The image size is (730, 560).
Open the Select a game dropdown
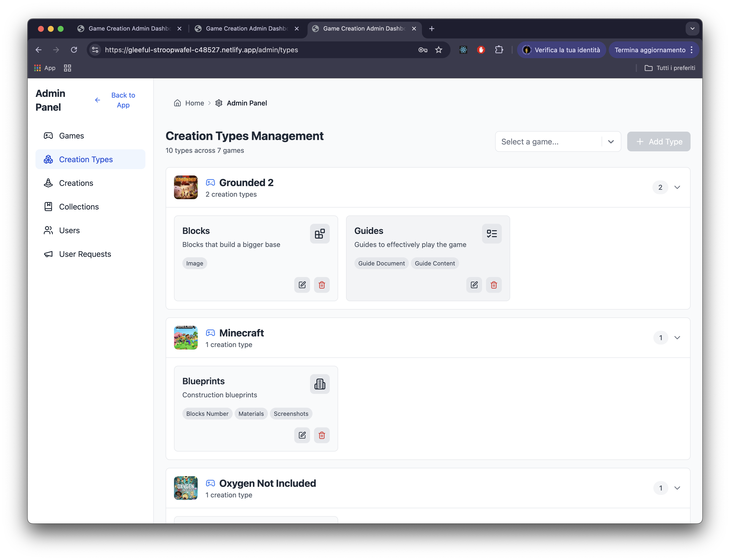click(558, 142)
